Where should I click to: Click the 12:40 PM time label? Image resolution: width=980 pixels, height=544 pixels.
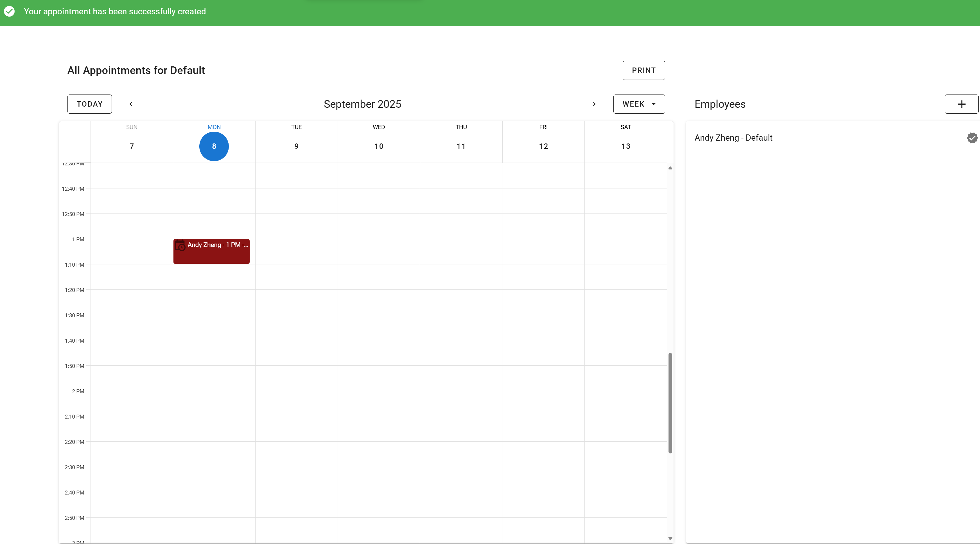tap(73, 189)
